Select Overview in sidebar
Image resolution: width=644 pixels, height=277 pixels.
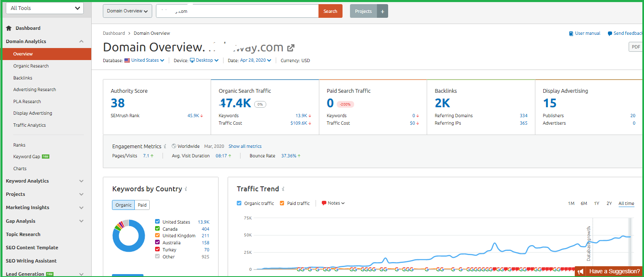coord(46,54)
